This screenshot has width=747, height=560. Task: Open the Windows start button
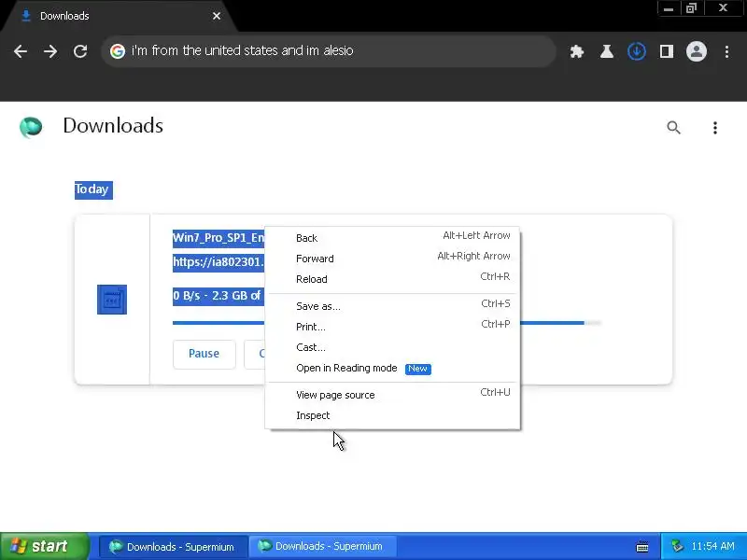[x=44, y=546]
